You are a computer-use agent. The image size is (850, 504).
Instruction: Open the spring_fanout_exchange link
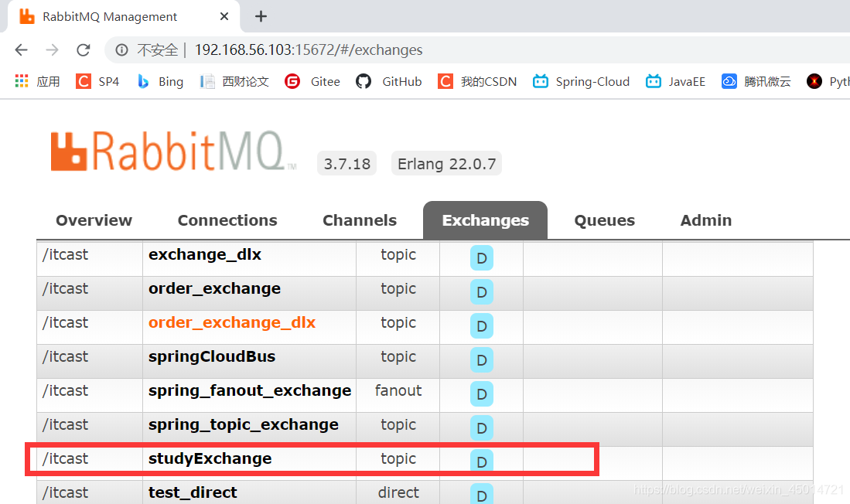[250, 390]
